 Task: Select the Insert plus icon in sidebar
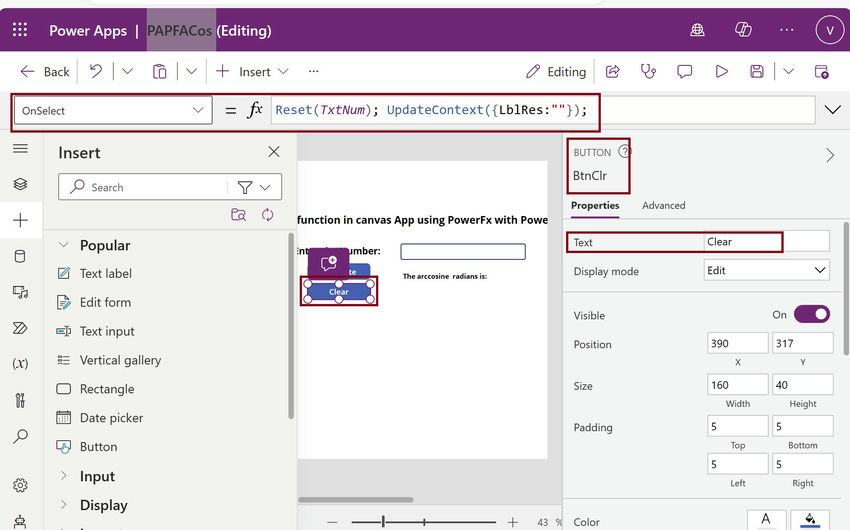point(21,220)
